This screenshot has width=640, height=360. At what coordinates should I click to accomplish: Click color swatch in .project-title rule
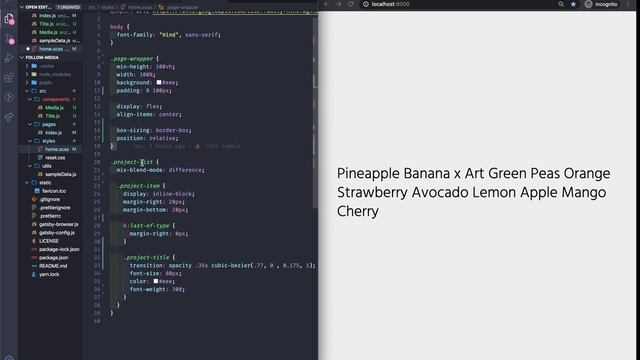pyautogui.click(x=156, y=281)
